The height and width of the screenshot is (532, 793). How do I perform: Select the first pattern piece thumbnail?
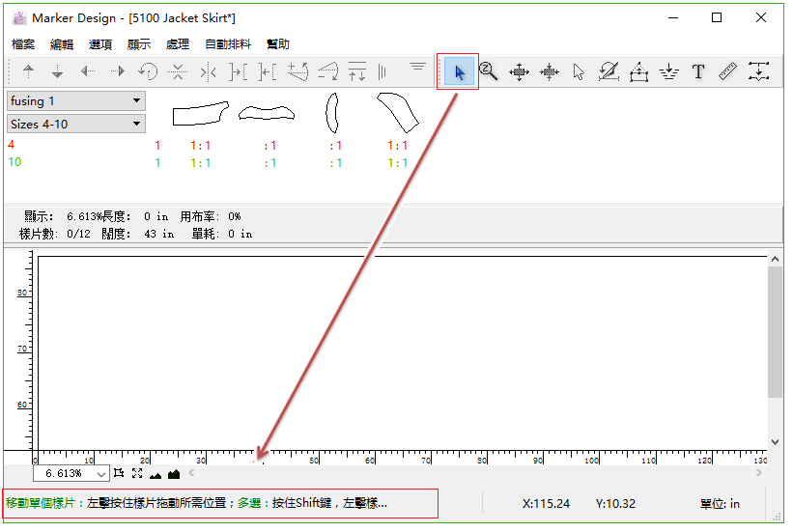(x=200, y=114)
